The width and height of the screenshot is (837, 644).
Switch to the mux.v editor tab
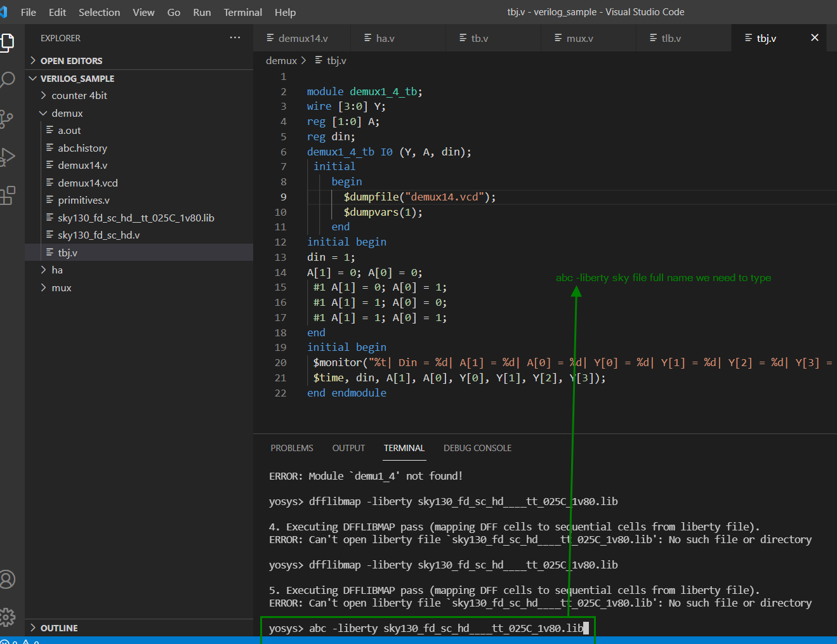589,38
